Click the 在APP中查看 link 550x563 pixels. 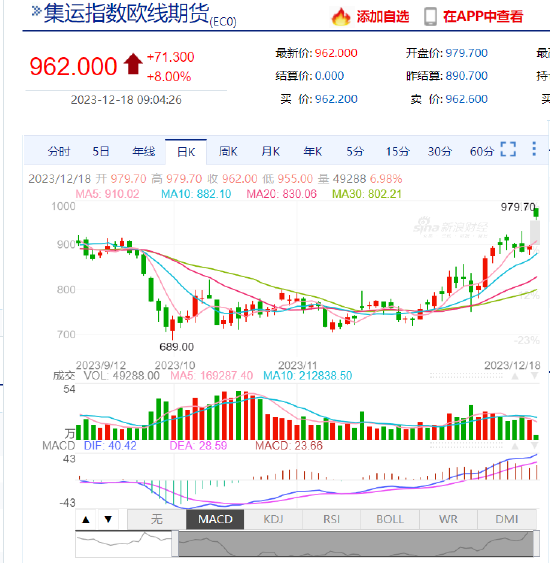tap(483, 17)
